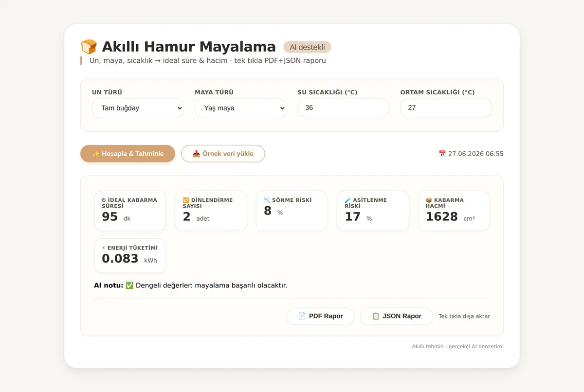Click the 95 dk value
Image resolution: width=584 pixels, height=392 pixels.
point(116,217)
